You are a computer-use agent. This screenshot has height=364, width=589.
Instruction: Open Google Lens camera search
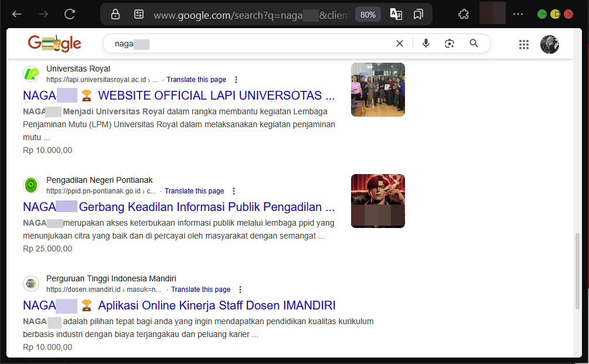pos(449,43)
